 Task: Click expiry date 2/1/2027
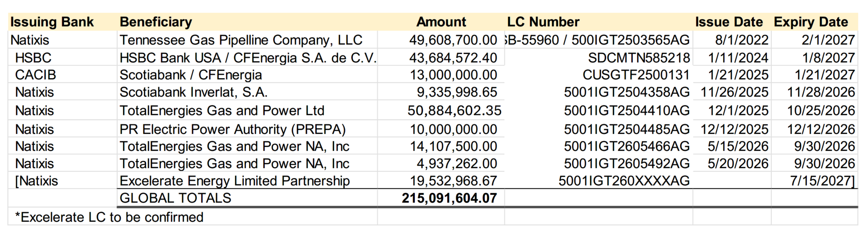point(828,40)
